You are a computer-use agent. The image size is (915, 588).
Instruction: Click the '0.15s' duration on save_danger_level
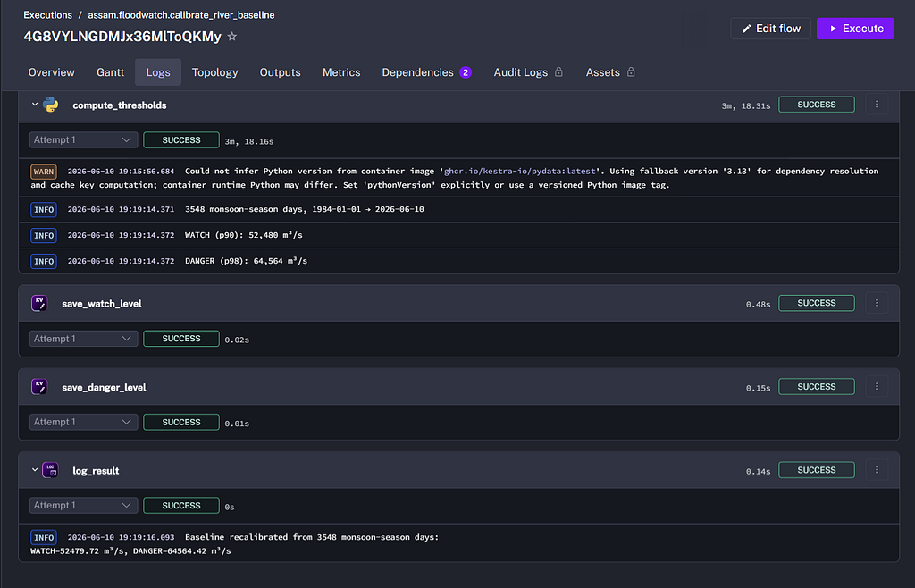point(758,387)
